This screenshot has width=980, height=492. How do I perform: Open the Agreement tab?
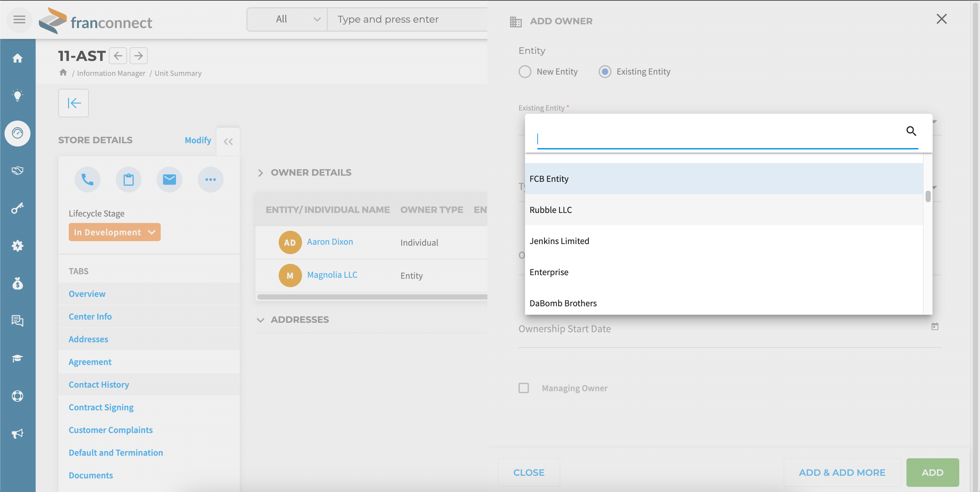(90, 362)
